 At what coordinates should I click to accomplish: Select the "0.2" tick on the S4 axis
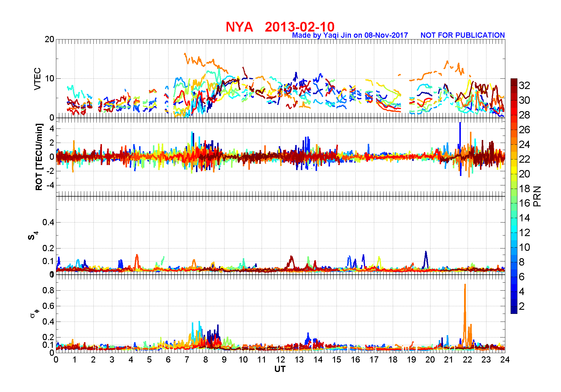click(48, 248)
